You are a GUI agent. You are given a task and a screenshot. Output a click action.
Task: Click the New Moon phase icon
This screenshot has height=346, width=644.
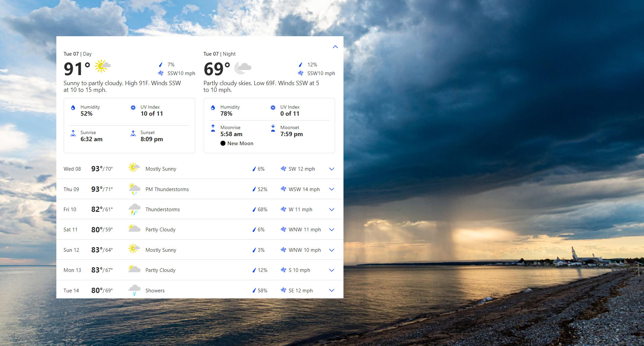[223, 143]
